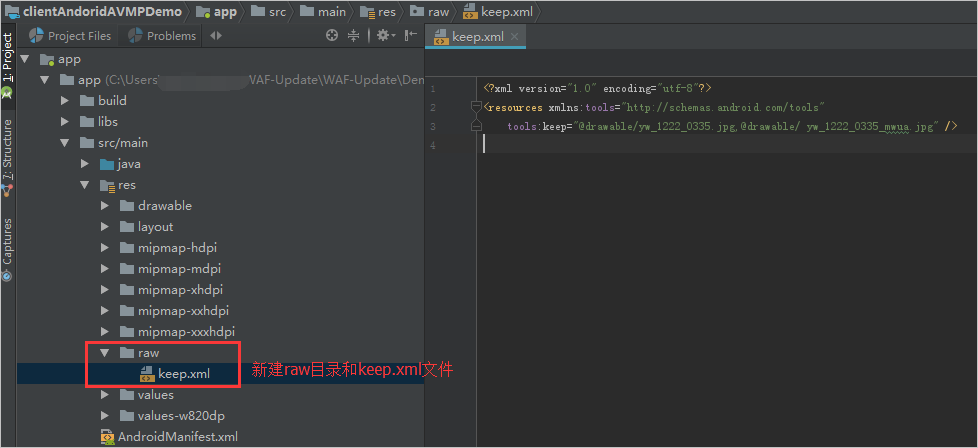Collapse the app module with path arrow
This screenshot has width=978, height=448.
pyautogui.click(x=44, y=80)
